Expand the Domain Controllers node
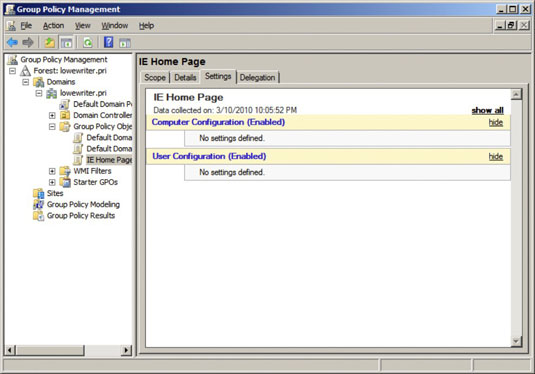Viewport: 535px width, 374px height. [52, 115]
